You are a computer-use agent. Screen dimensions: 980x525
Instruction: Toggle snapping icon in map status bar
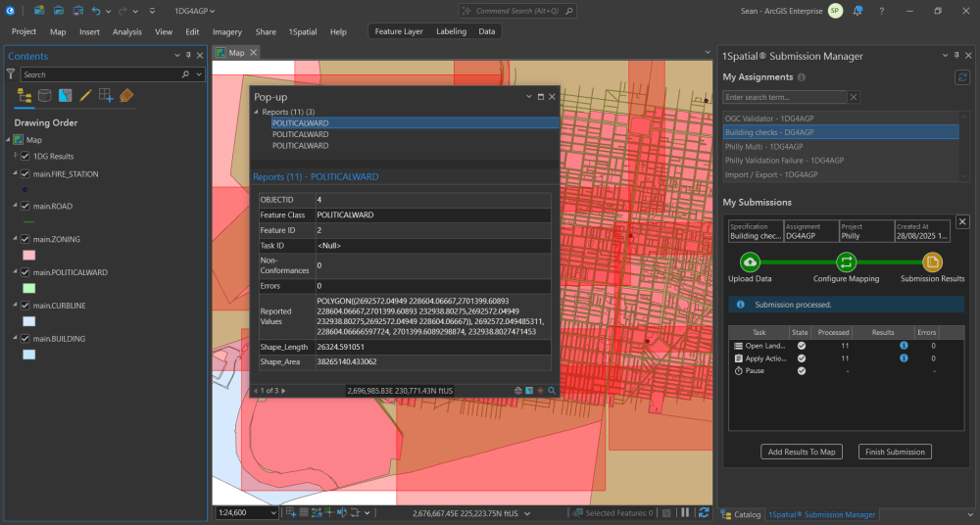[291, 512]
